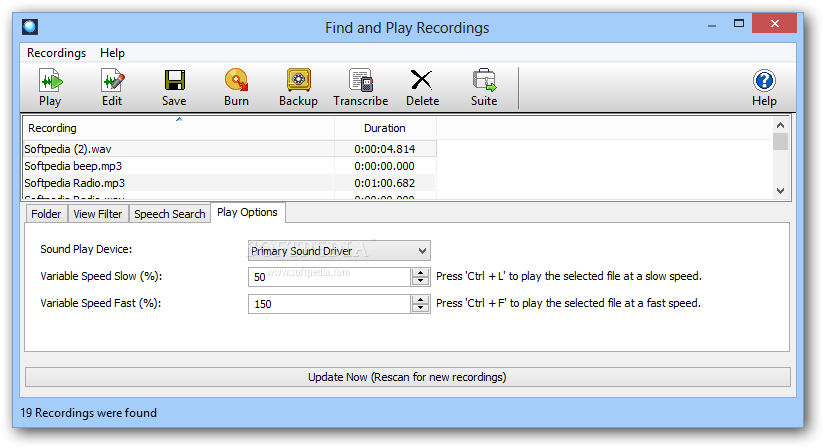Open the Help menu
Image resolution: width=824 pixels, height=448 pixels.
tap(112, 53)
